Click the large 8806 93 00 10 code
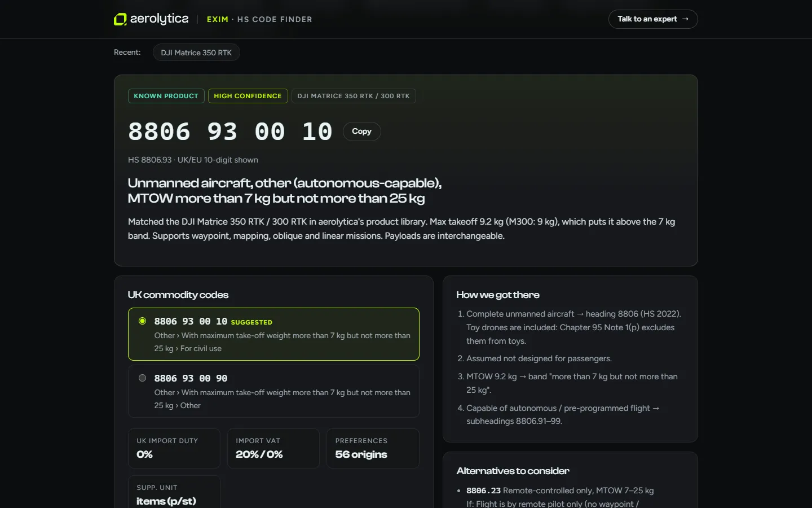 point(230,132)
